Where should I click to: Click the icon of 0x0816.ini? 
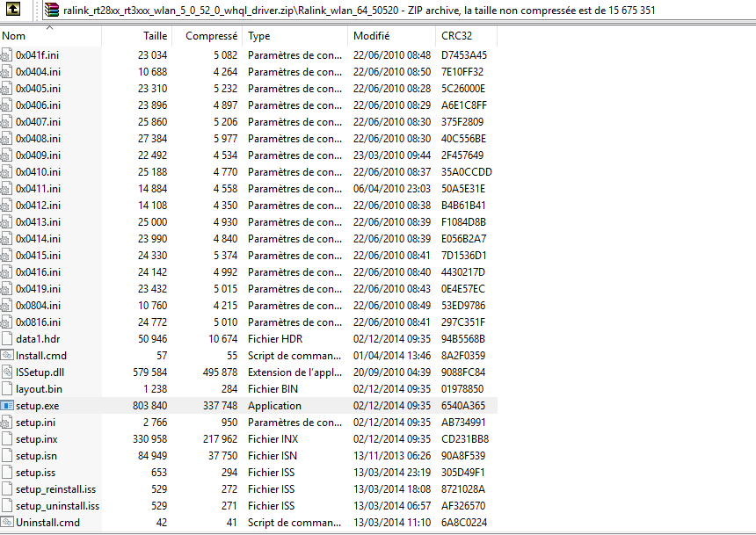pyautogui.click(x=6, y=322)
